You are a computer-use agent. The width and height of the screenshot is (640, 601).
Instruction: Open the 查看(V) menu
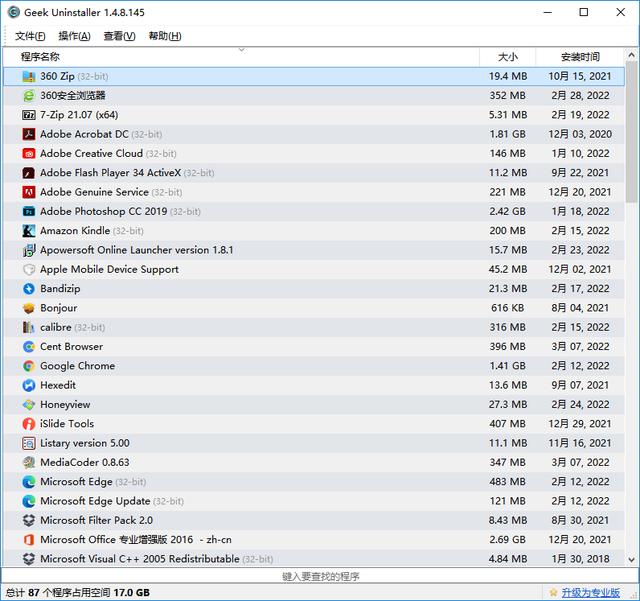click(x=119, y=36)
